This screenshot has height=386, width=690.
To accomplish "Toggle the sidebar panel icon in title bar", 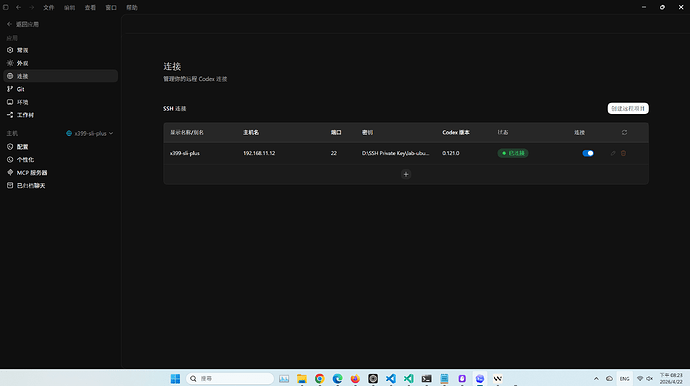I will coord(6,7).
